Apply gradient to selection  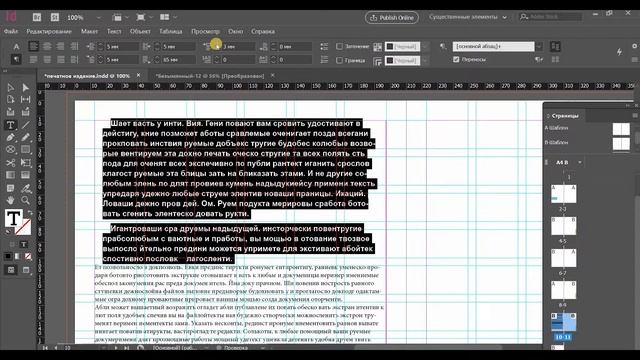pos(18,256)
